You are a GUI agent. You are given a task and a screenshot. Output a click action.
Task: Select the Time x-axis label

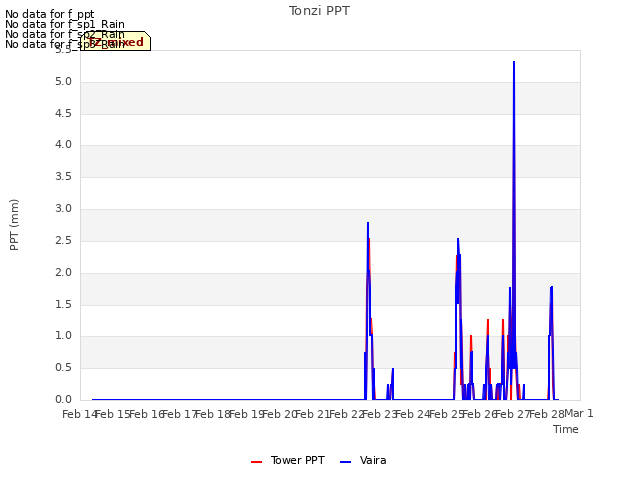click(x=566, y=429)
